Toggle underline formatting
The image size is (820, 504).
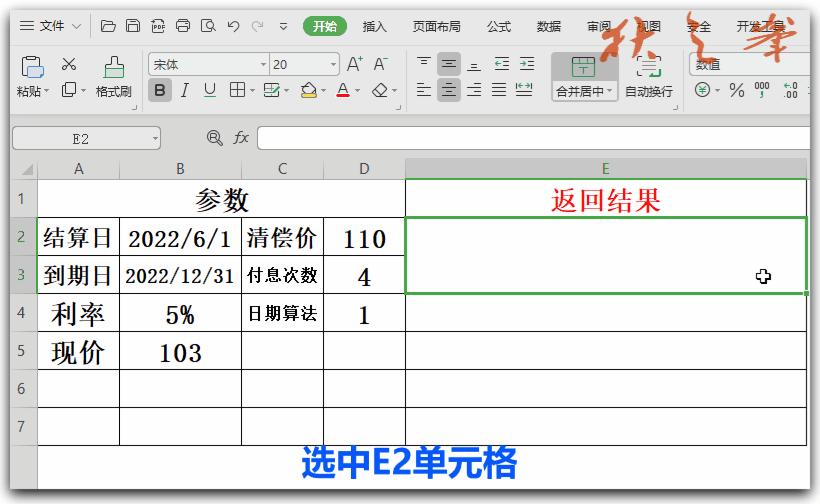[x=210, y=90]
